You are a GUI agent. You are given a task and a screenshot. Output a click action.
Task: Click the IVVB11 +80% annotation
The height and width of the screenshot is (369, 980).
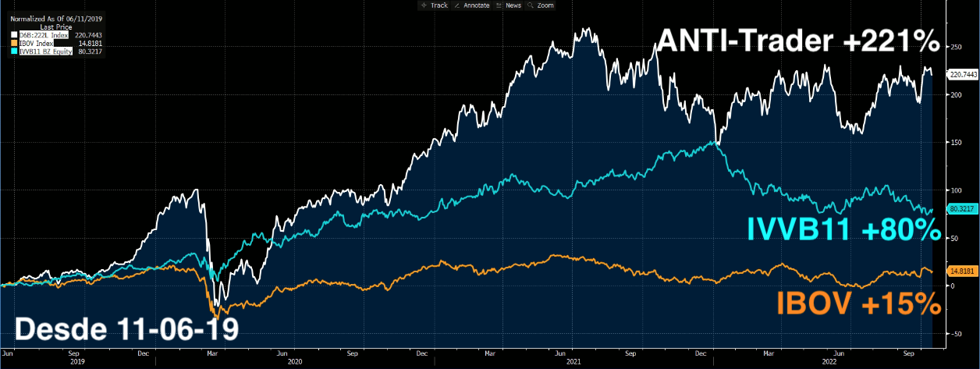pos(843,229)
